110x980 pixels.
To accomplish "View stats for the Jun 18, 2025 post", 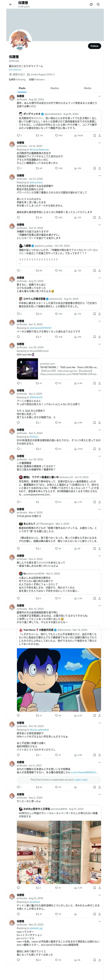I will (76, 502).
